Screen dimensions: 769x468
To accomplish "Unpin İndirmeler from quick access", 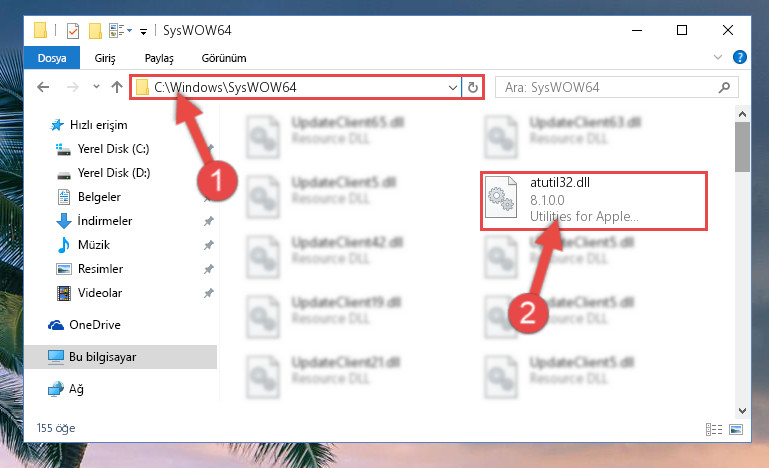I will [x=208, y=221].
